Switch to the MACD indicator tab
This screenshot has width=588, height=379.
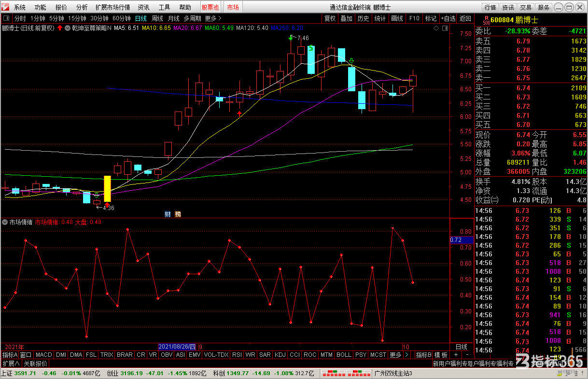44,355
